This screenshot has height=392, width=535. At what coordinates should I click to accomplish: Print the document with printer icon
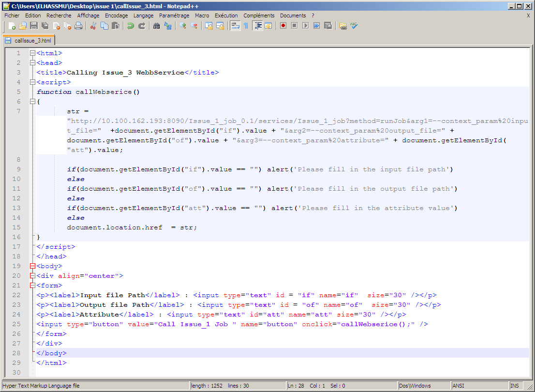click(x=78, y=26)
